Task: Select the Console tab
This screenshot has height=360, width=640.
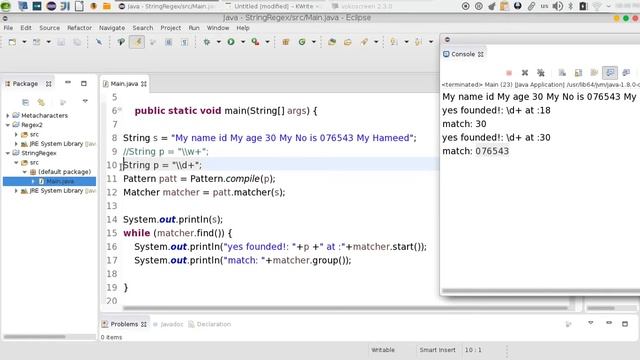Action: click(x=463, y=54)
